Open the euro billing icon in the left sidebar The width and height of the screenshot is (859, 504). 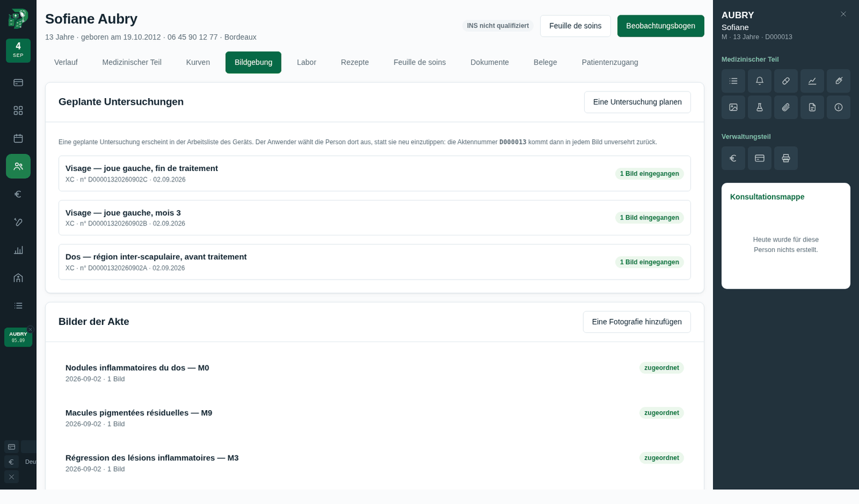pos(18,194)
